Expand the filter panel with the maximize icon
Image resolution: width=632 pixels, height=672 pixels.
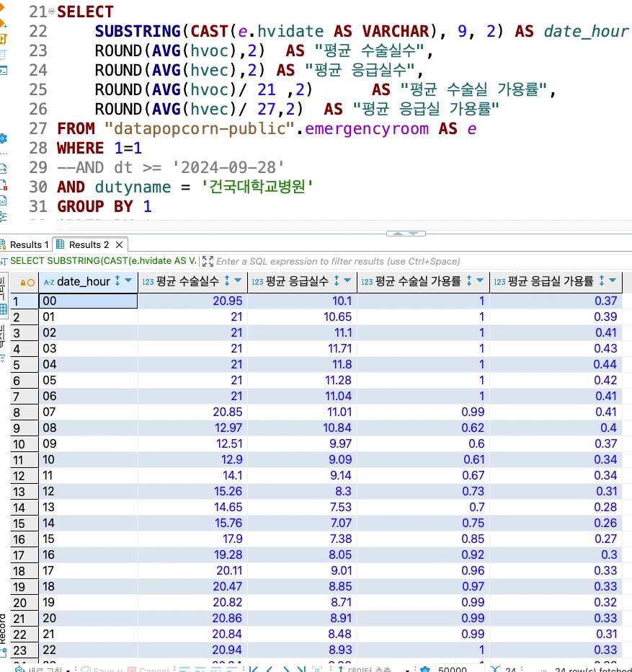tap(208, 261)
